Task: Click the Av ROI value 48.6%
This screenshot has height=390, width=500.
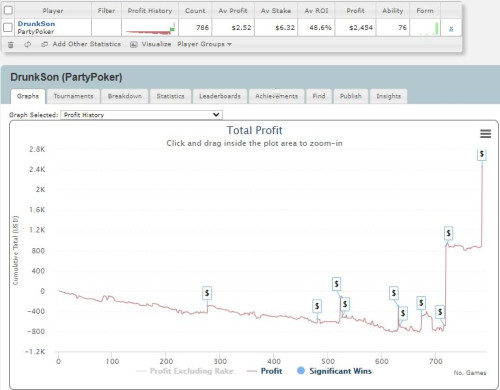Action: pyautogui.click(x=320, y=28)
